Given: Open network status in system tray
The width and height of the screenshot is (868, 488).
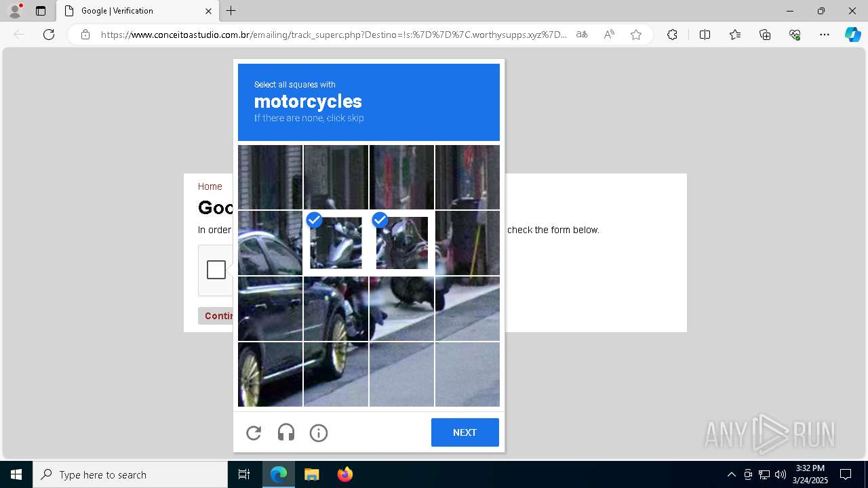Looking at the screenshot, I should pos(764,474).
